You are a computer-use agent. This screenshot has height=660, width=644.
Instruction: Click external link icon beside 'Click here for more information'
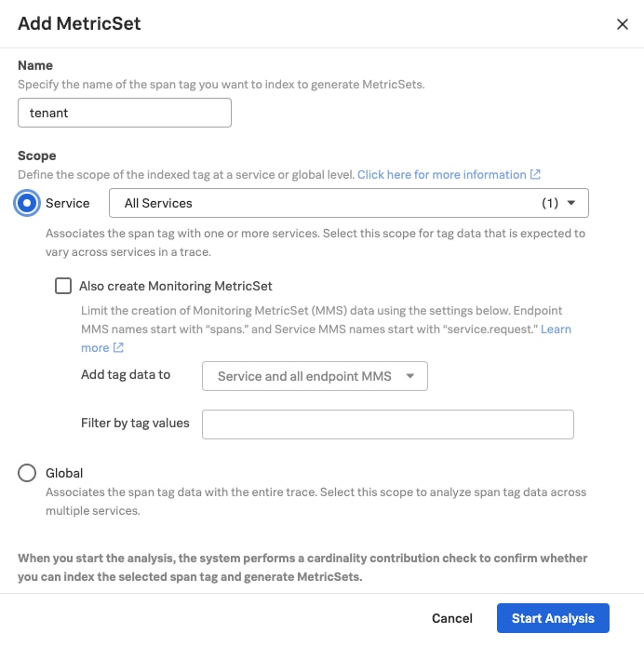click(535, 175)
